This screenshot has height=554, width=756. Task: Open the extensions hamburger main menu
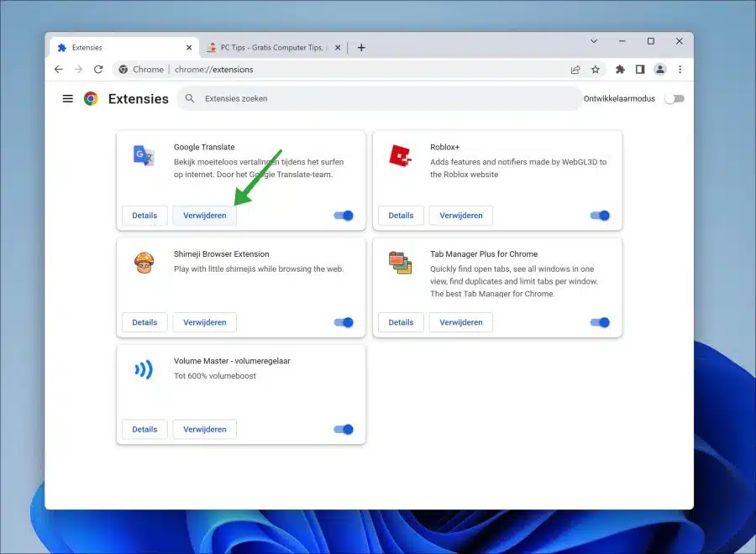click(67, 99)
